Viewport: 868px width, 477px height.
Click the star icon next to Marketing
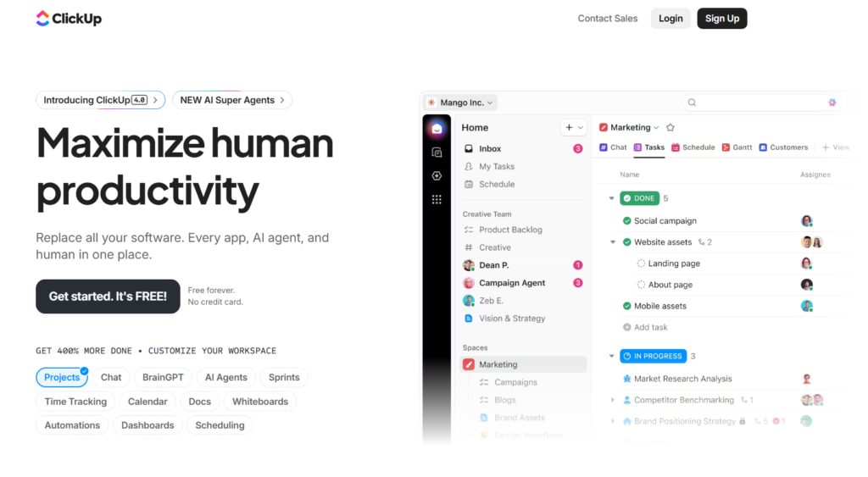tap(670, 128)
